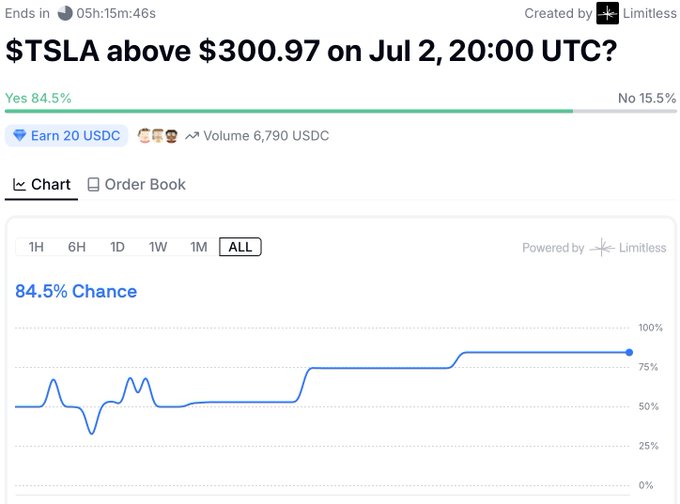This screenshot has height=504, width=680.
Task: Click the volume trend arrow icon
Action: 192,136
